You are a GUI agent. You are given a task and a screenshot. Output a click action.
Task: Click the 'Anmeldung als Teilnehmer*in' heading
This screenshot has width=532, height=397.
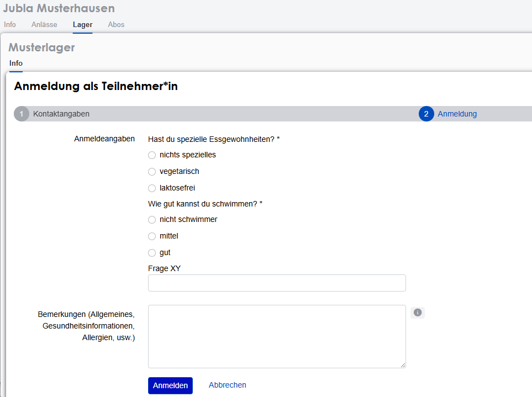pyautogui.click(x=96, y=87)
